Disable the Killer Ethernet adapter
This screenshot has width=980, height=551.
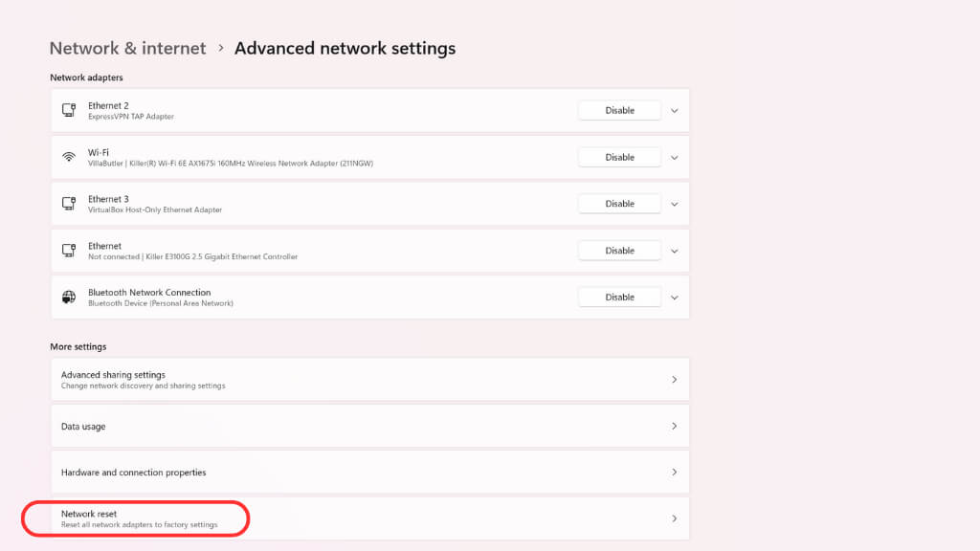coord(619,251)
